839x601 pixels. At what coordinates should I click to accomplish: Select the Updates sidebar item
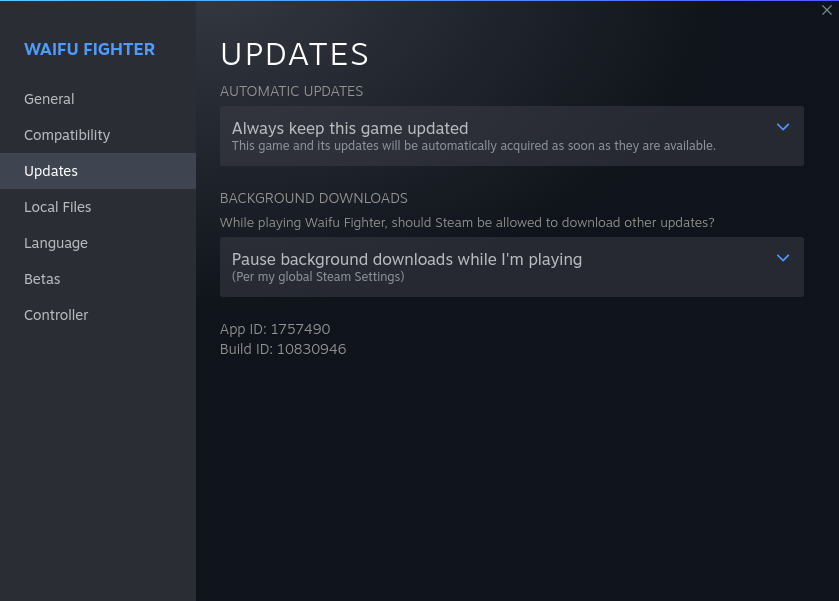click(98, 171)
